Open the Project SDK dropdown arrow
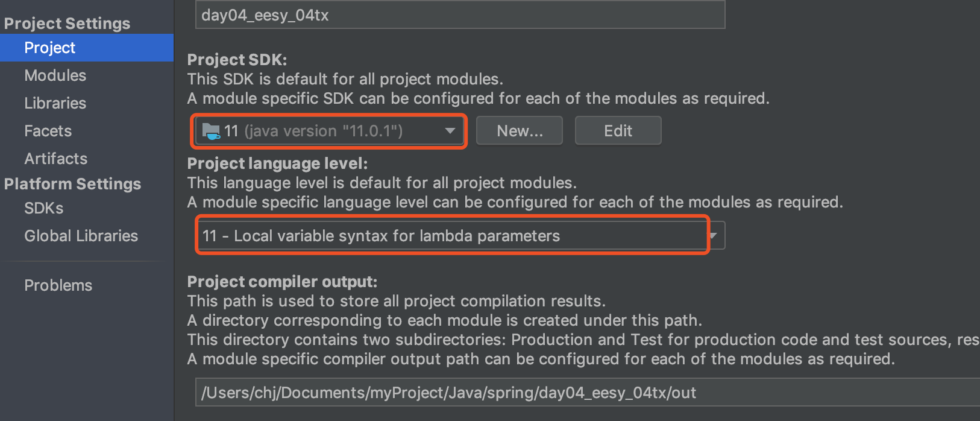Viewport: 980px width, 421px height. (x=450, y=131)
